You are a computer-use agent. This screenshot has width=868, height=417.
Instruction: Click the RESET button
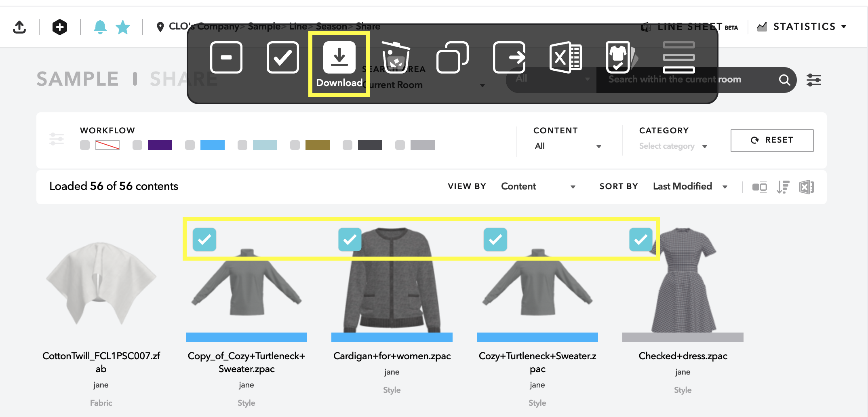772,140
